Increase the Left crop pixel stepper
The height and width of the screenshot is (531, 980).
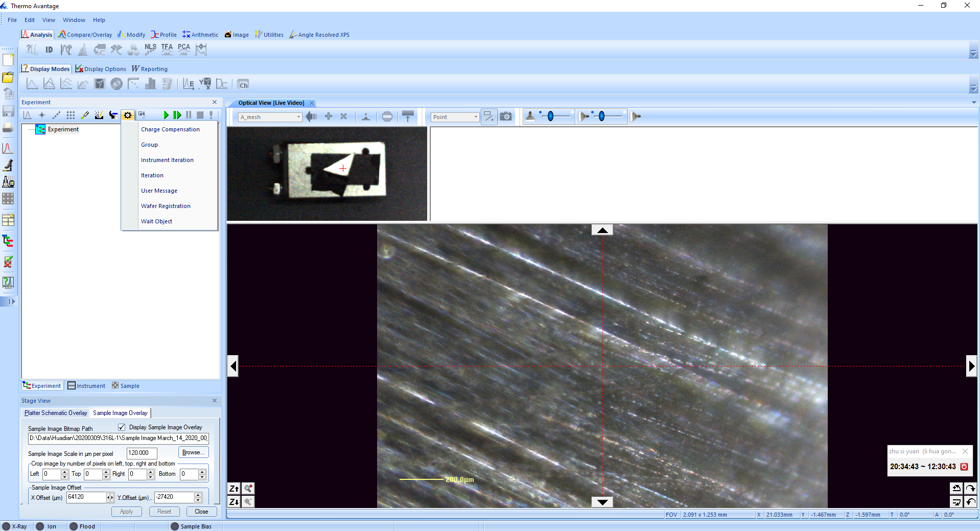(x=64, y=471)
